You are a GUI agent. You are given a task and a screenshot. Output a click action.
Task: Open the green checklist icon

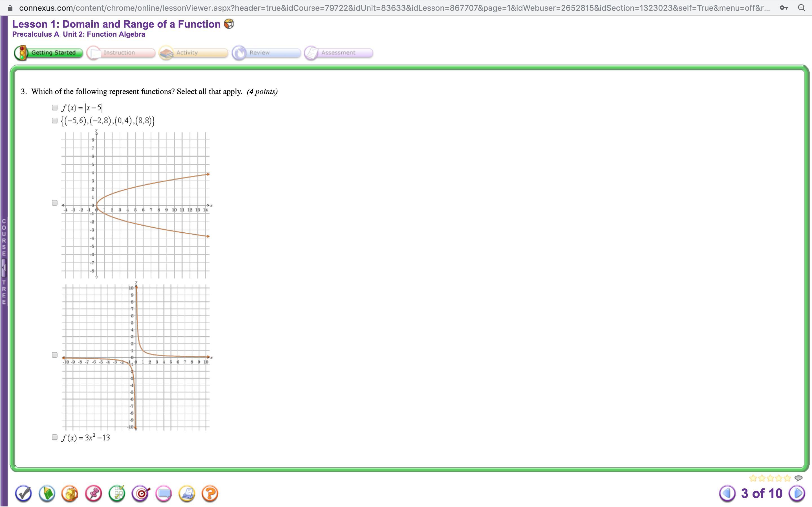pos(117,493)
